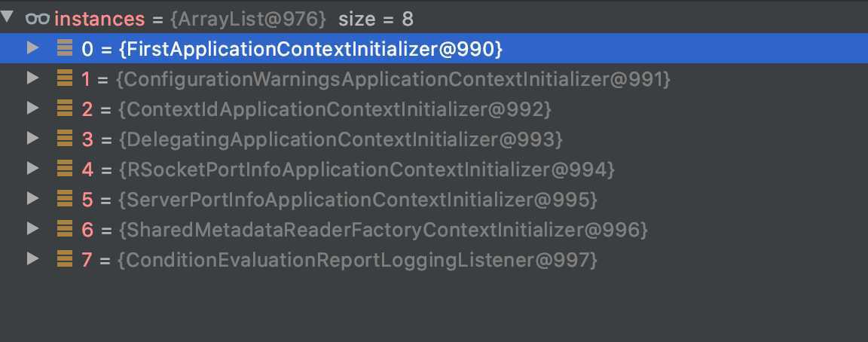
Task: Collapse the instances ArrayList node
Action: point(7,17)
